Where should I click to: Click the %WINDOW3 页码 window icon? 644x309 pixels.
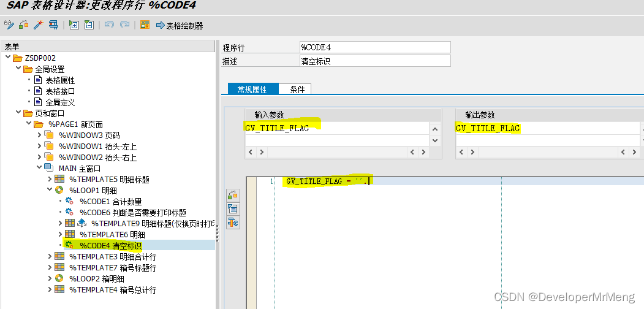click(x=49, y=135)
